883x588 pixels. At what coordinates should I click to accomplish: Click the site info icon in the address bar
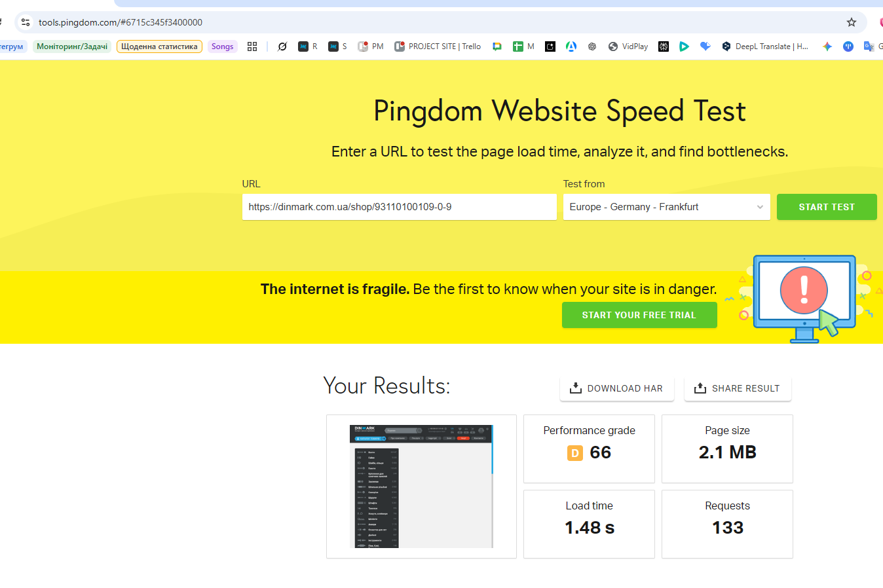click(26, 22)
